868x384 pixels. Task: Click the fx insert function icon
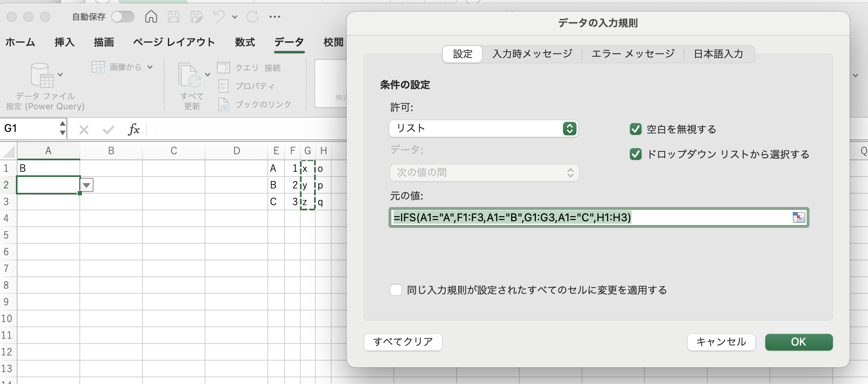(x=134, y=129)
